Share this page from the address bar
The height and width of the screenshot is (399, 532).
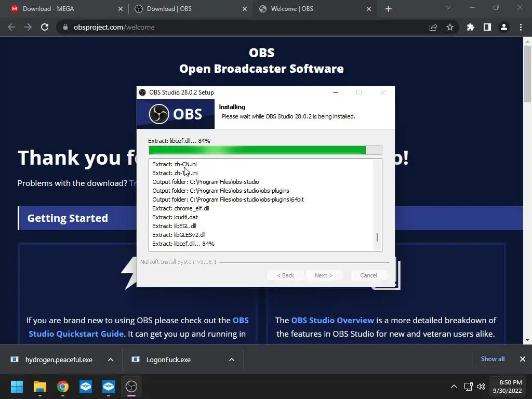pos(433,27)
